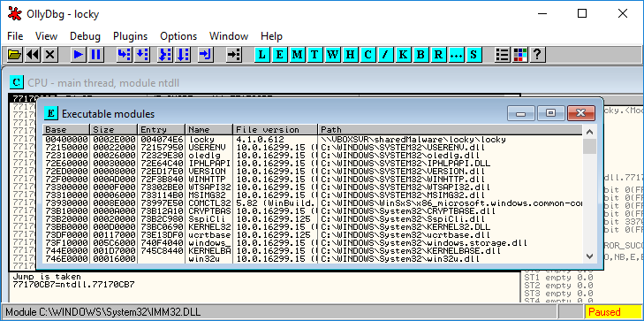Image resolution: width=644 pixels, height=321 pixels.
Task: Show Threads with T button
Action: 315,54
